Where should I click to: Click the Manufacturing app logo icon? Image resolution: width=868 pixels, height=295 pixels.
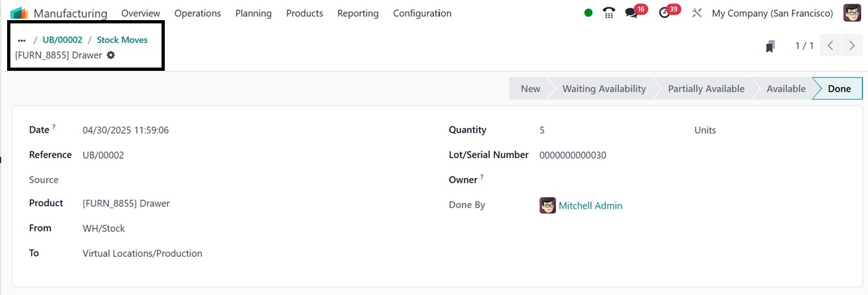coord(19,13)
